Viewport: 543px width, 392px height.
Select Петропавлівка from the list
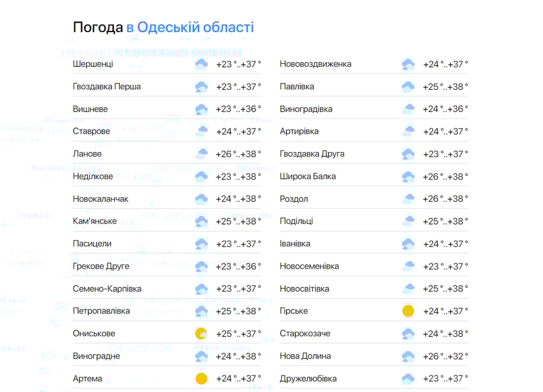[x=101, y=311]
